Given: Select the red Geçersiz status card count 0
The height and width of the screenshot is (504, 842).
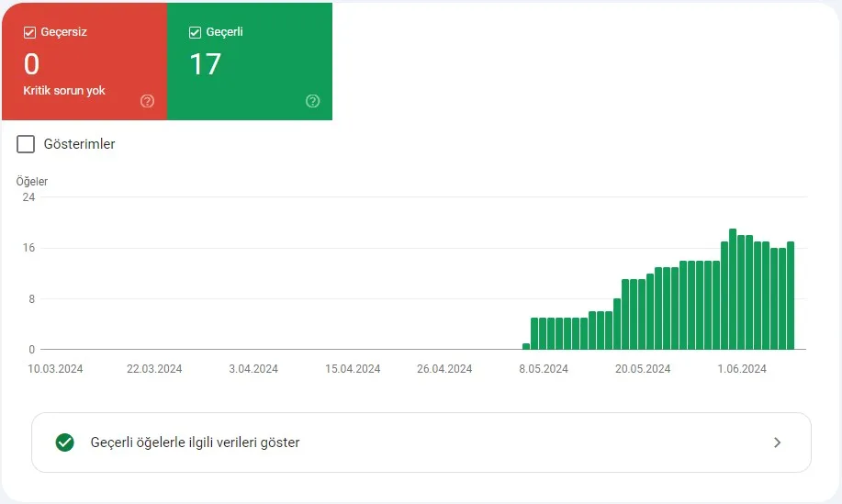Looking at the screenshot, I should point(31,64).
